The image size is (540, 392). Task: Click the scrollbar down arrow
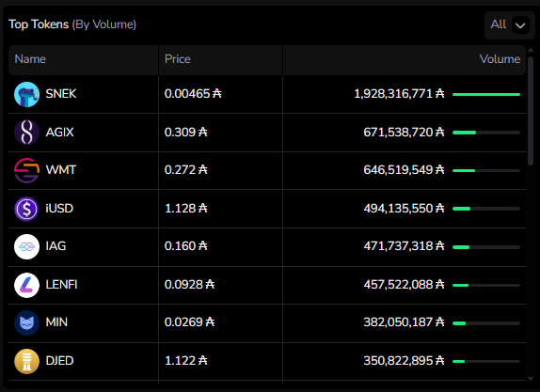(531, 379)
